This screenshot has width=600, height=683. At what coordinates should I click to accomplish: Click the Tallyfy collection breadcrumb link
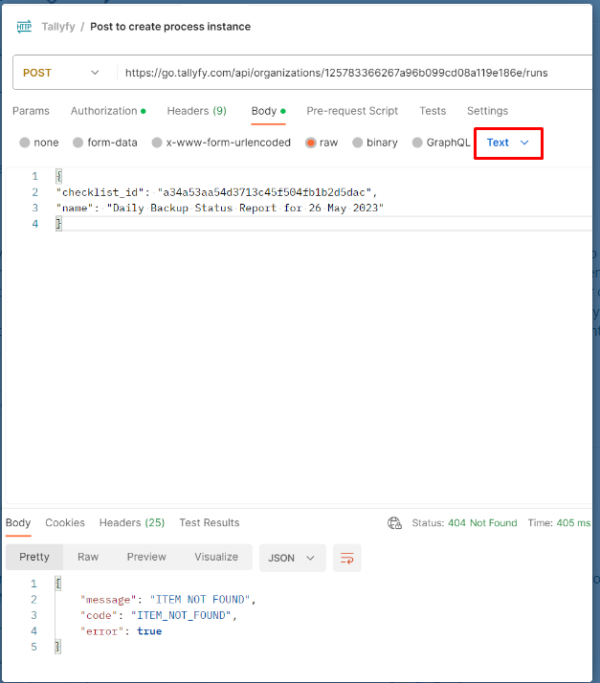coord(58,27)
